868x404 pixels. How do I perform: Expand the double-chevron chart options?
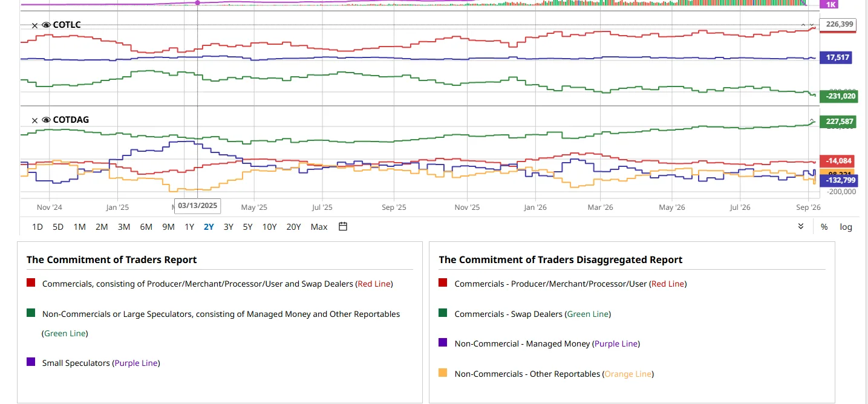tap(801, 227)
